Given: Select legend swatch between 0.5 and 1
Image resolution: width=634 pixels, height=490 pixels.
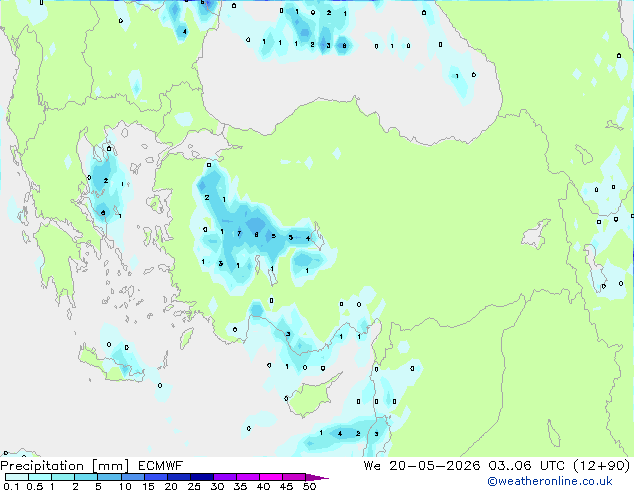Looking at the screenshot, I should [x=40, y=477].
